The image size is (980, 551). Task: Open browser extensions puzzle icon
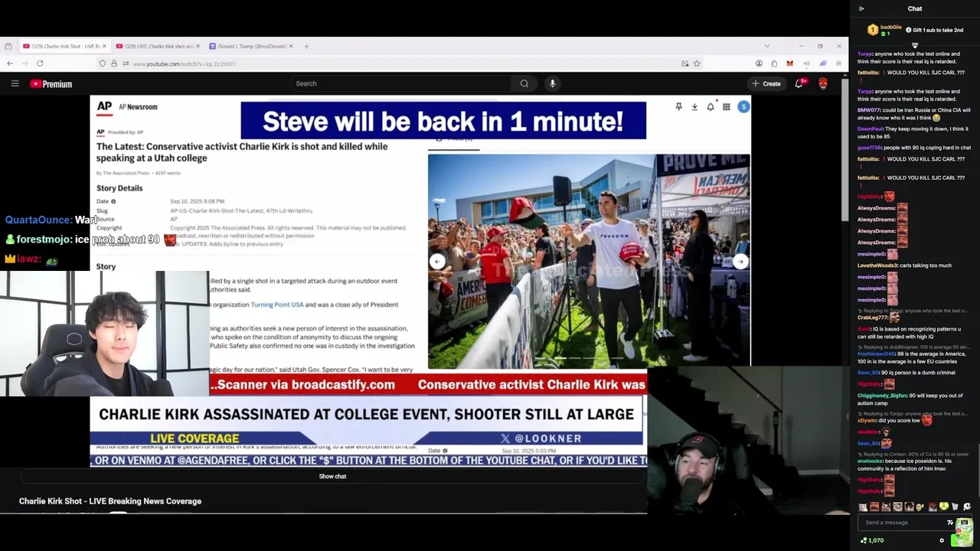click(x=774, y=64)
